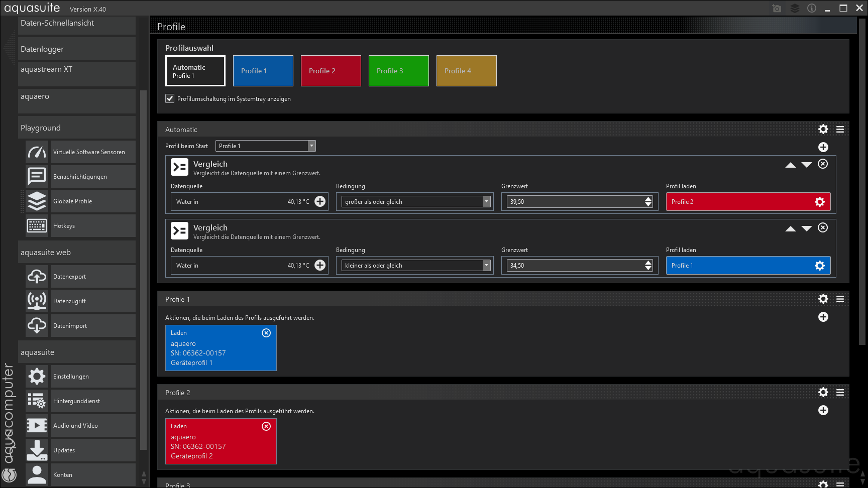Open Datenzugriff antenna icon

pyautogui.click(x=37, y=301)
